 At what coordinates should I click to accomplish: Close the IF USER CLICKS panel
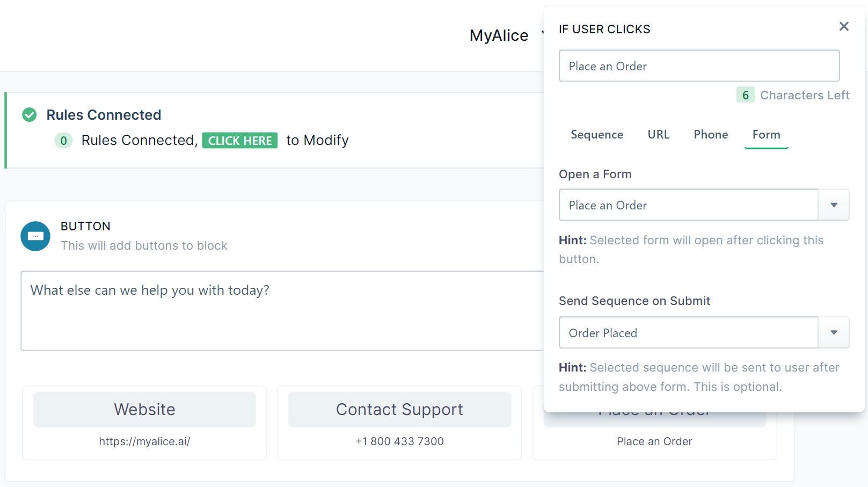pos(844,26)
